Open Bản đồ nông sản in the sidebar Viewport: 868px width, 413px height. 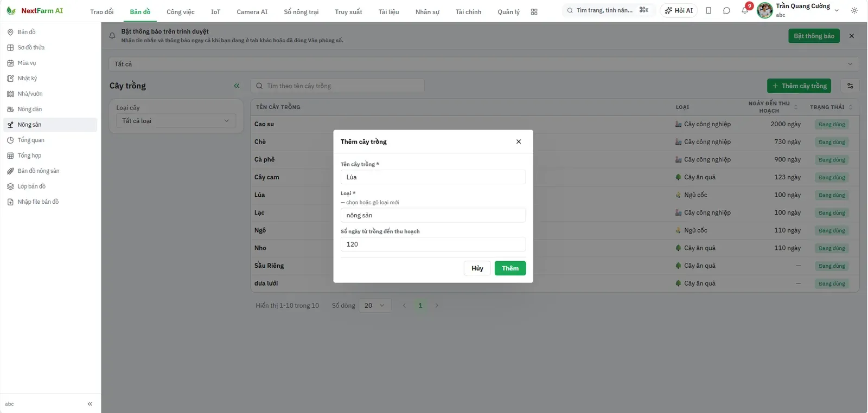click(x=50, y=171)
